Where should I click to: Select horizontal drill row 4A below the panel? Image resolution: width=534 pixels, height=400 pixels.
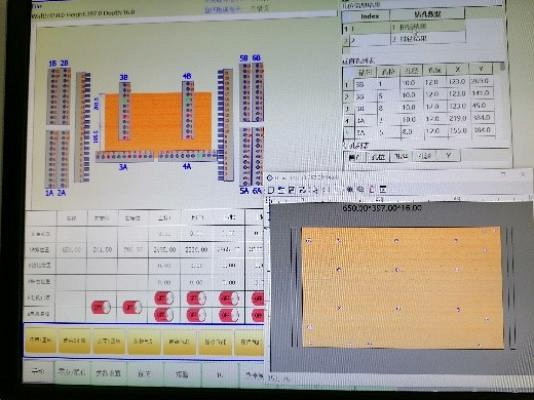(187, 156)
